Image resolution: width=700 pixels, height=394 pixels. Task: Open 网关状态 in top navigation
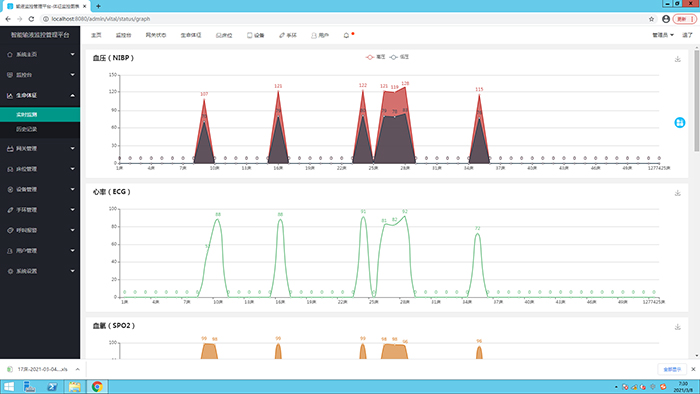156,35
